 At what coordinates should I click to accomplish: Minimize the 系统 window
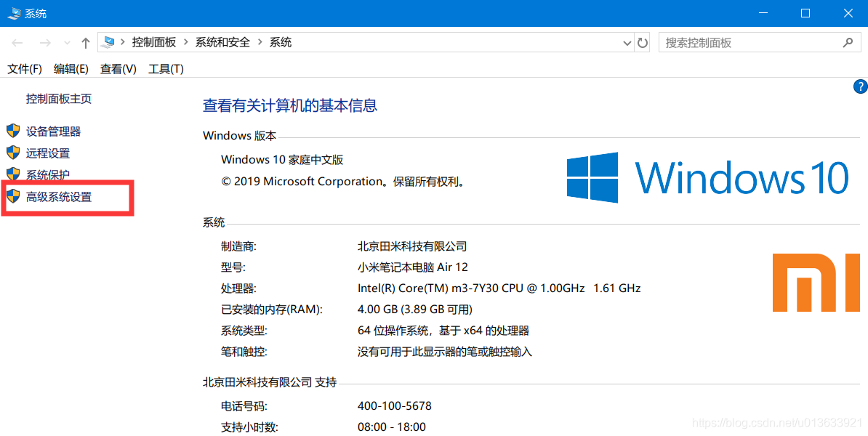point(763,13)
